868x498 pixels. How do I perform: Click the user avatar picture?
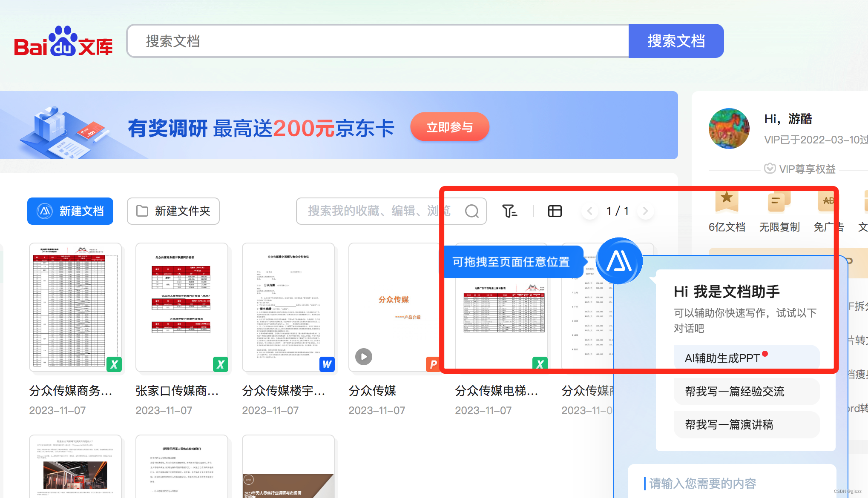(729, 129)
